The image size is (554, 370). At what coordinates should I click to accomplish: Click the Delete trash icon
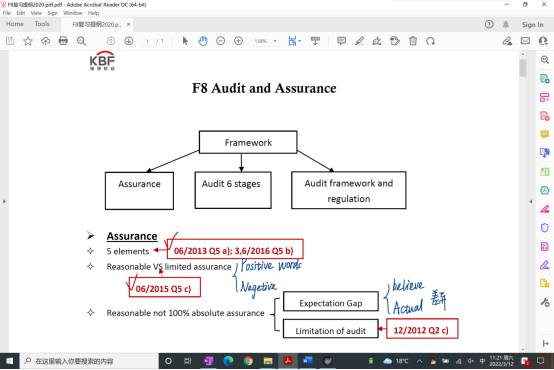[413, 41]
